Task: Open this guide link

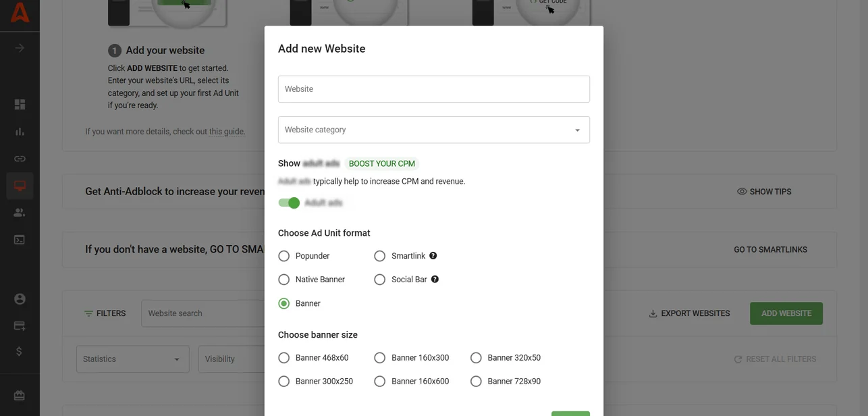Action: pos(226,132)
